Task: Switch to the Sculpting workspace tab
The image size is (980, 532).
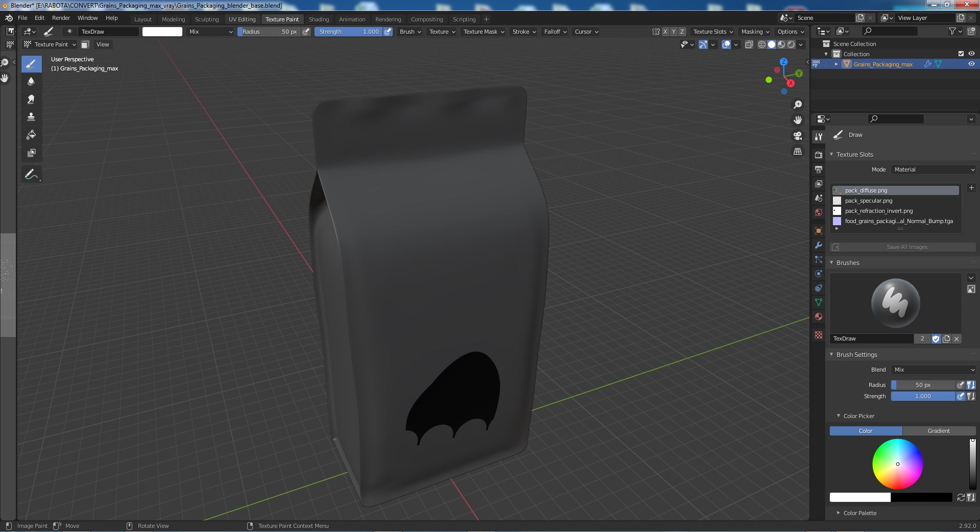Action: (x=207, y=19)
